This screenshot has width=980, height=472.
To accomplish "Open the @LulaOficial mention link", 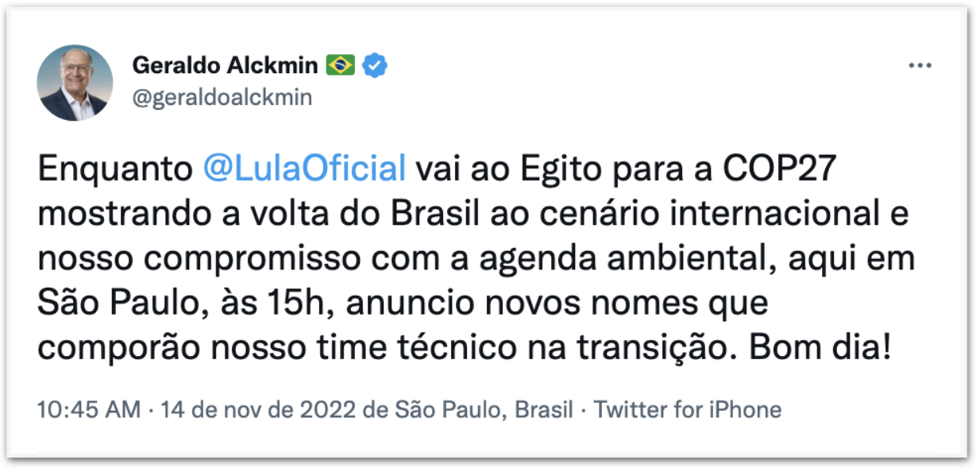I will pyautogui.click(x=305, y=170).
